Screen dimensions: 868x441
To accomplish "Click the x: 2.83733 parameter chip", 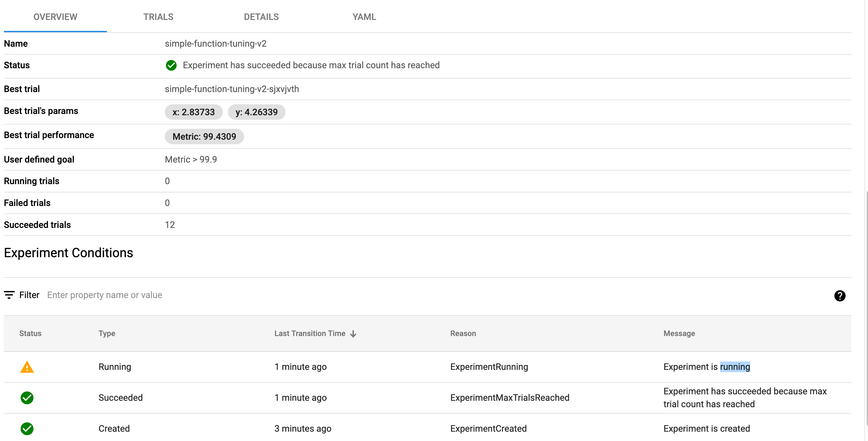I will pos(193,112).
